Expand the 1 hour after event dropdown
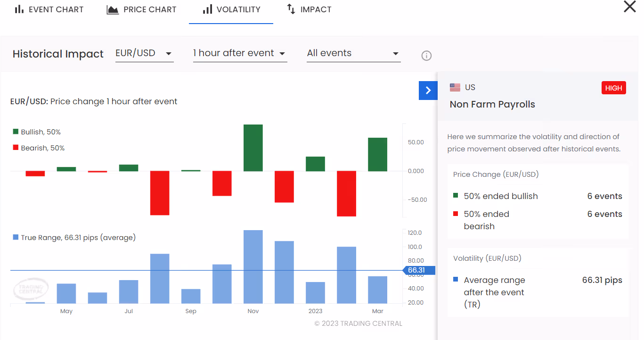The height and width of the screenshot is (340, 644). 240,53
